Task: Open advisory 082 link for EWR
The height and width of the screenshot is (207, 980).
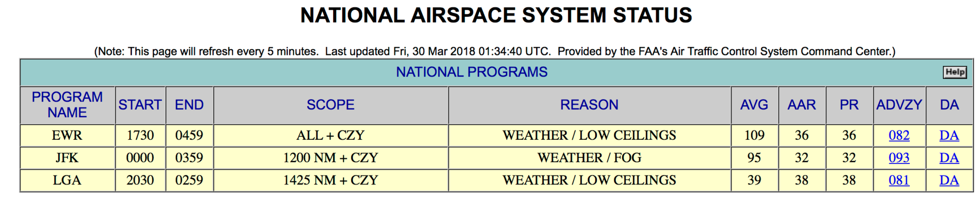Action: tap(899, 135)
